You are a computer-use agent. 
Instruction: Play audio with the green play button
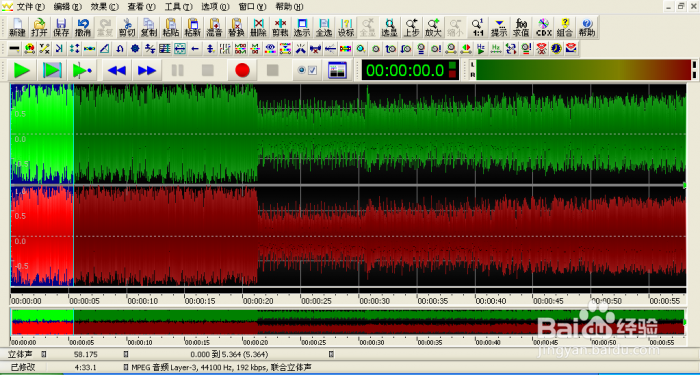click(22, 70)
